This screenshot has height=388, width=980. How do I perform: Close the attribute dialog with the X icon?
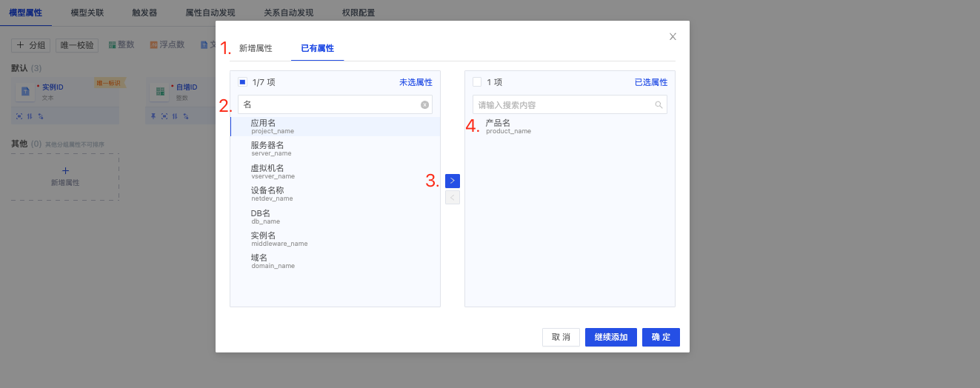coord(673,36)
